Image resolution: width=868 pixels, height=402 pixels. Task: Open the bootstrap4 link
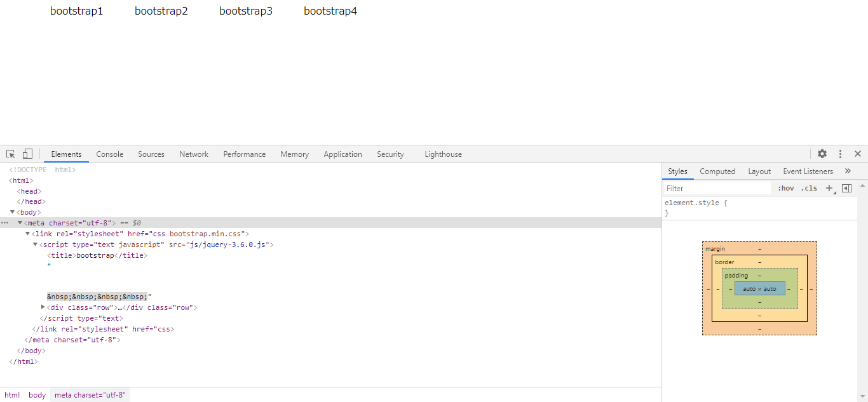point(330,11)
